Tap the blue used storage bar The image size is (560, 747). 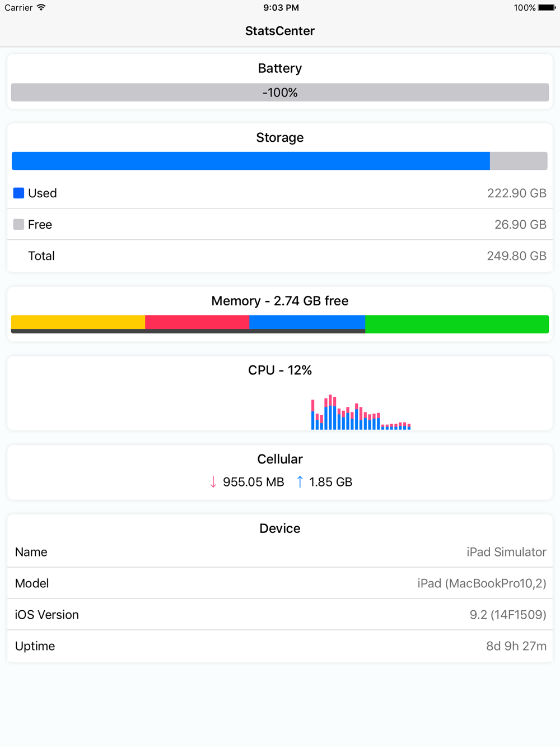tap(251, 161)
